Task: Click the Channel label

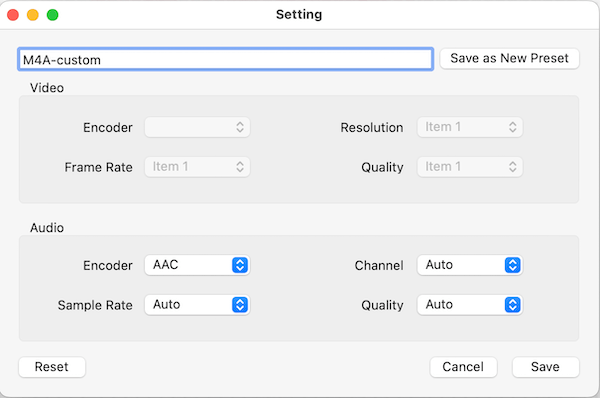Action: (x=379, y=265)
